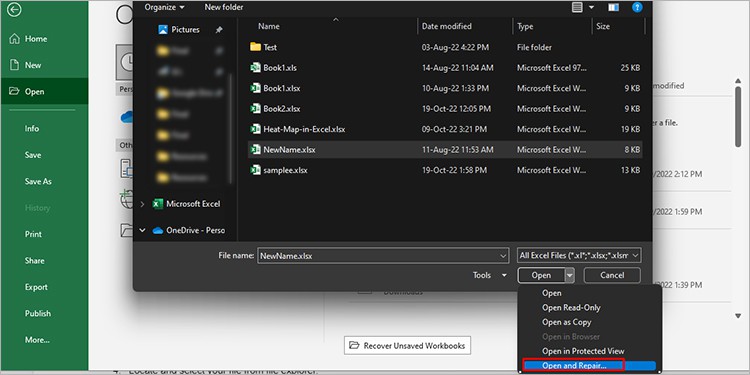Click the navigation pane scrollbar
The height and width of the screenshot is (375, 750).
tap(230, 128)
